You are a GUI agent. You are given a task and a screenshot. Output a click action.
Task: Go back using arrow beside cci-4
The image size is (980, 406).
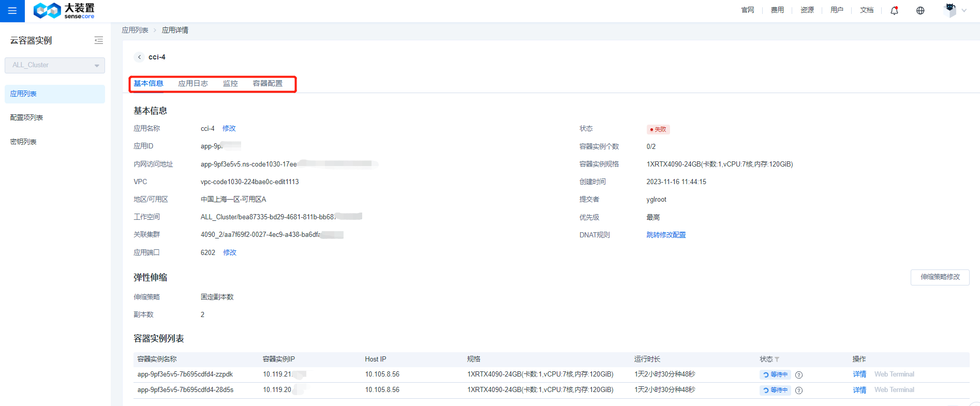pyautogui.click(x=139, y=57)
